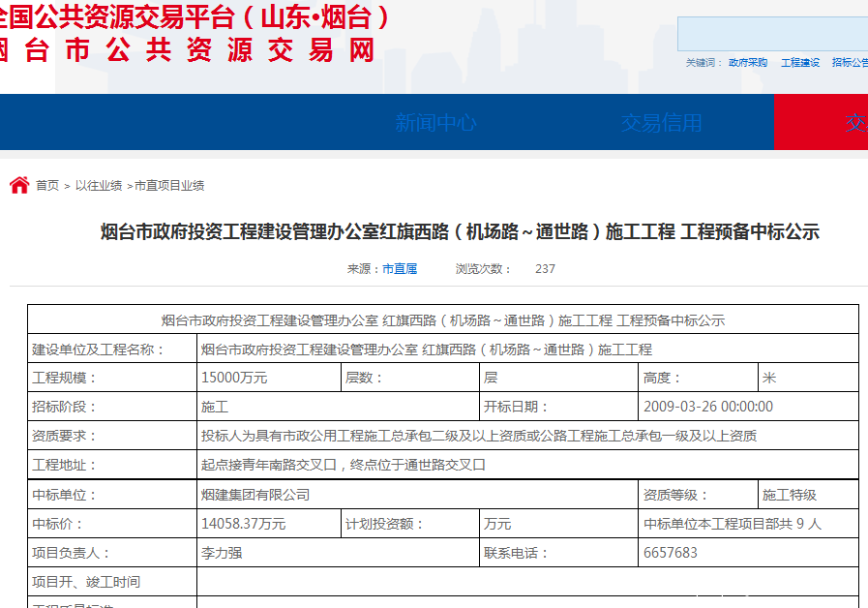Click inside the site search field

(772, 34)
